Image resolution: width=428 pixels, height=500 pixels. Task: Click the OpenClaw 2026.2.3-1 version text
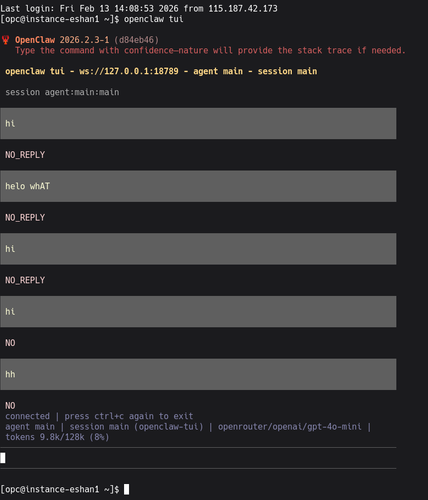(x=62, y=40)
